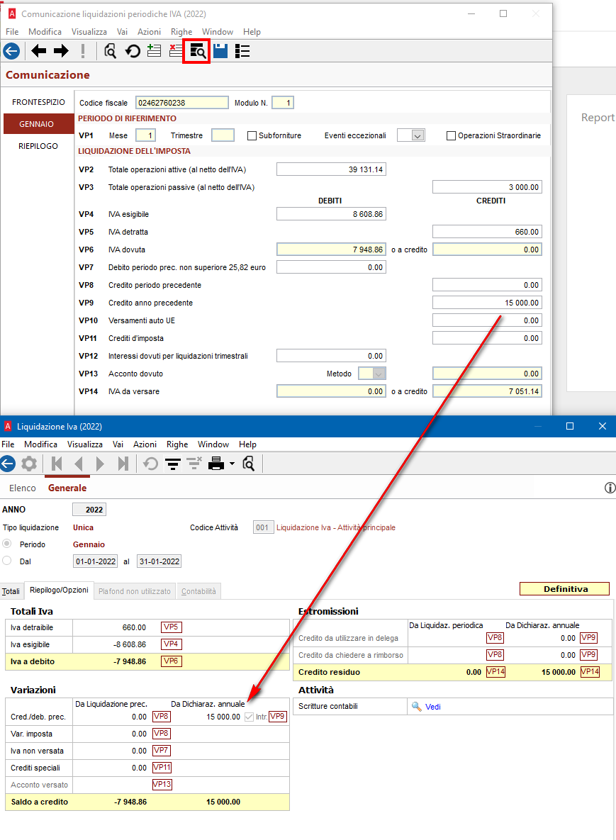Open print preview in Comunicazione toolbar

click(111, 51)
